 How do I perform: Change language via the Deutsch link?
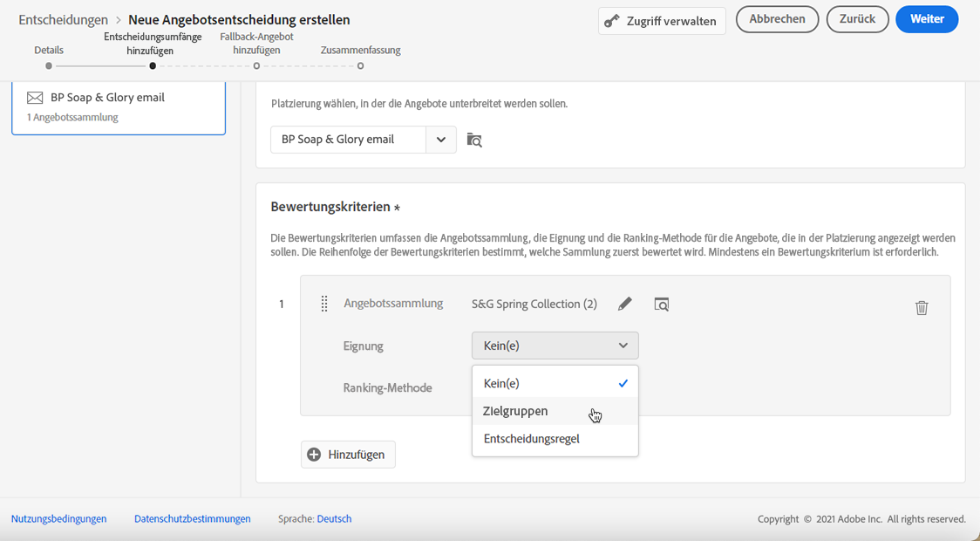pyautogui.click(x=334, y=518)
